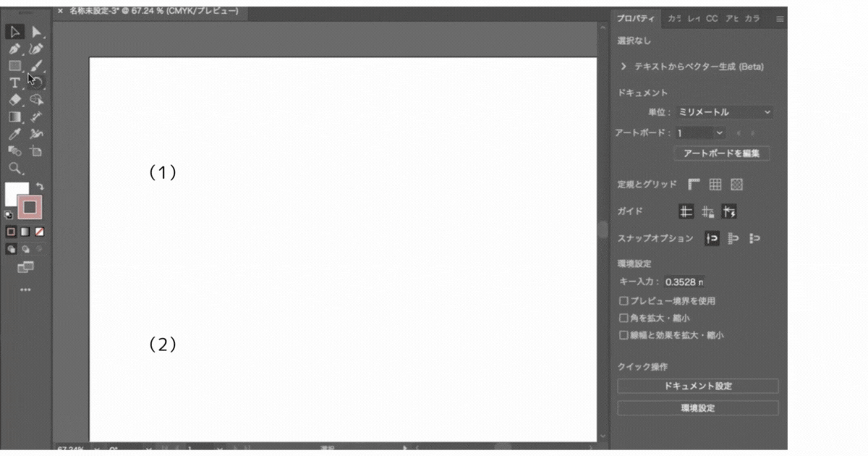868x456 pixels.
Task: Open 単位 ミリメートル dropdown
Action: 724,112
